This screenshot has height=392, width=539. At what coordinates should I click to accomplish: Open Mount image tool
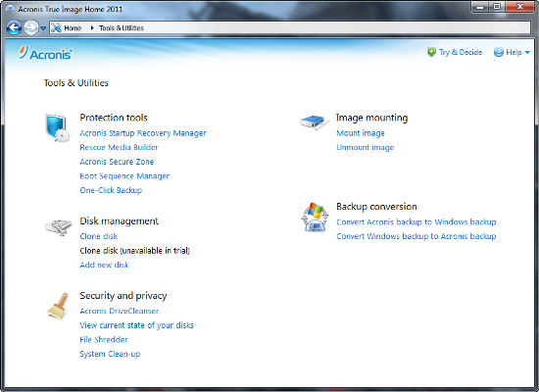361,133
